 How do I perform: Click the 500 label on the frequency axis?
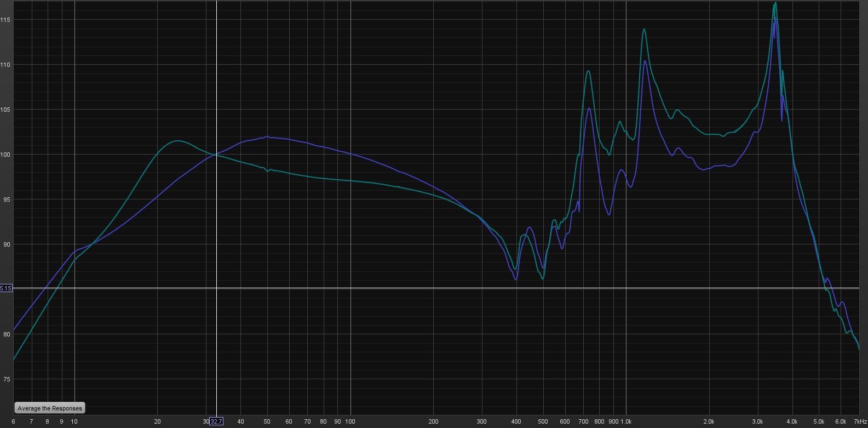(x=543, y=421)
